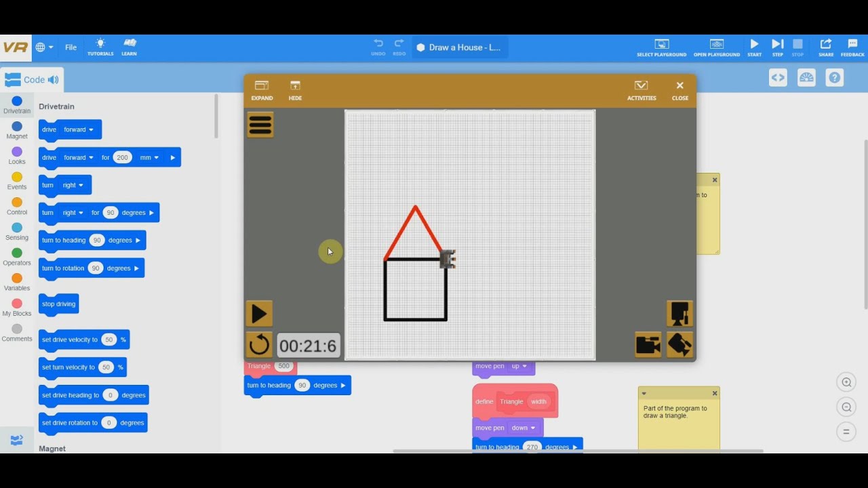Screen dimensions: 868x488
Task: Reset the playground with circular arrow
Action: coord(259,345)
